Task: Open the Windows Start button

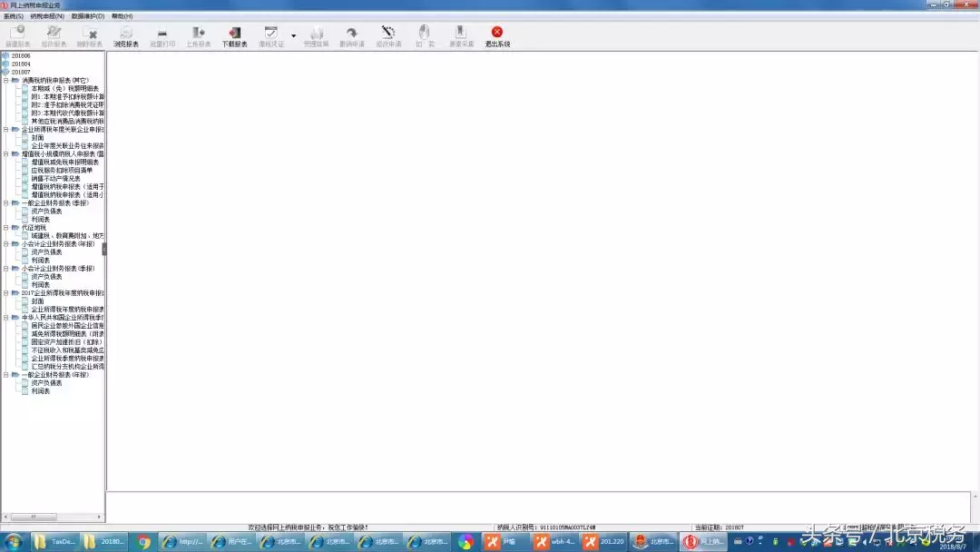Action: click(12, 541)
